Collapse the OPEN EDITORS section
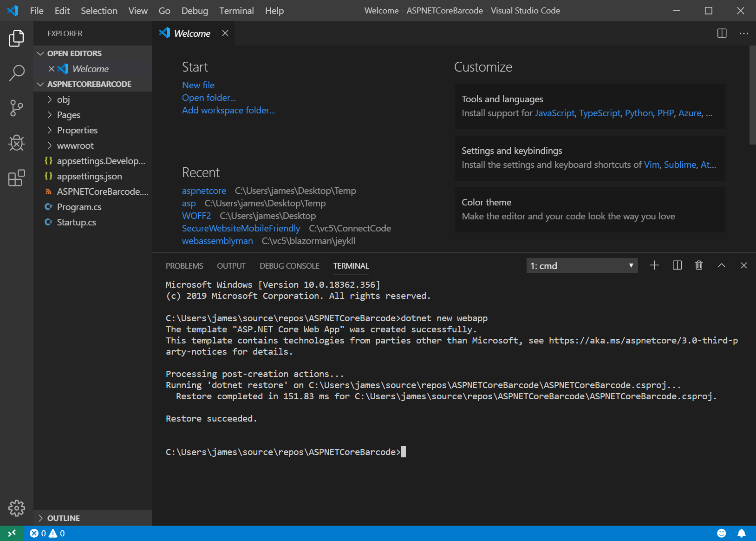Image resolution: width=756 pixels, height=541 pixels. point(74,53)
